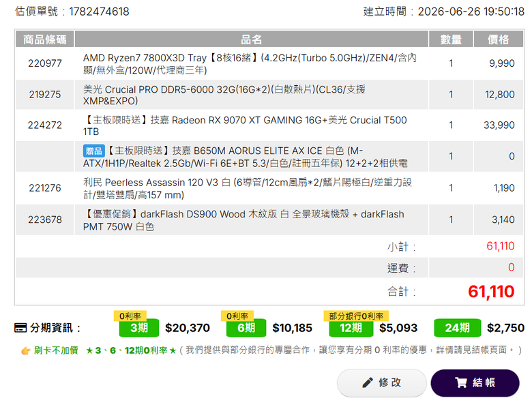Viewport: 532px width, 411px height.
Task: Click the 價格 column header
Action: click(498, 40)
